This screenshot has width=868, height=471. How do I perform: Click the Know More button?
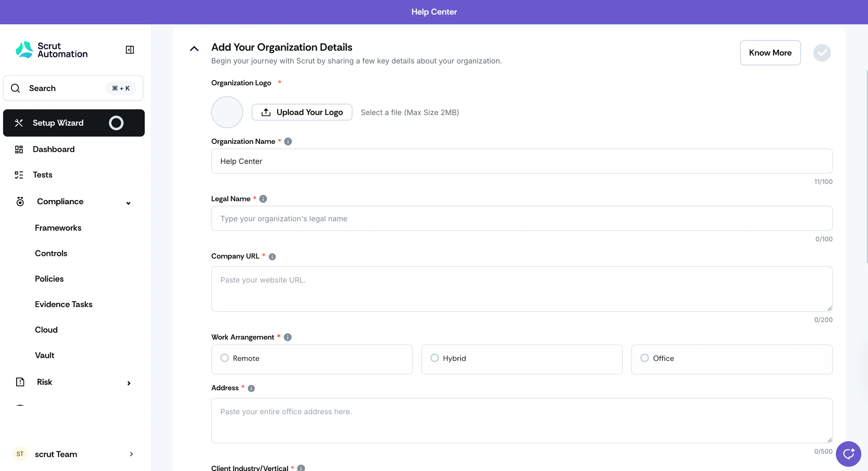click(x=770, y=53)
